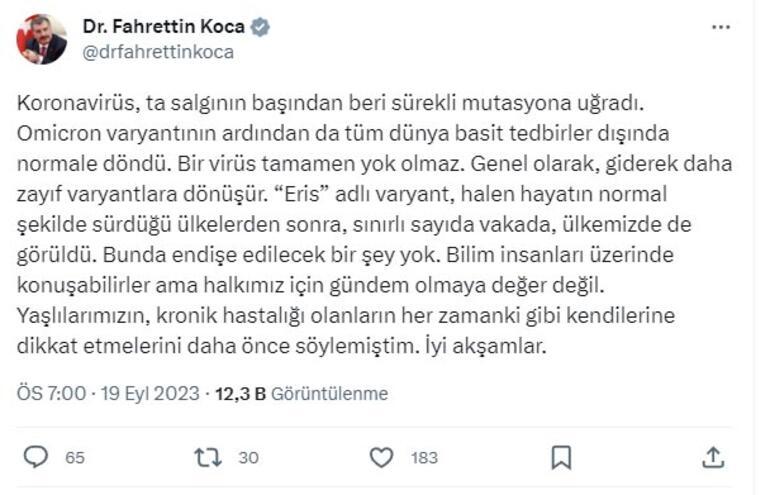
Task: Click the retweet count 30
Action: coord(248,458)
